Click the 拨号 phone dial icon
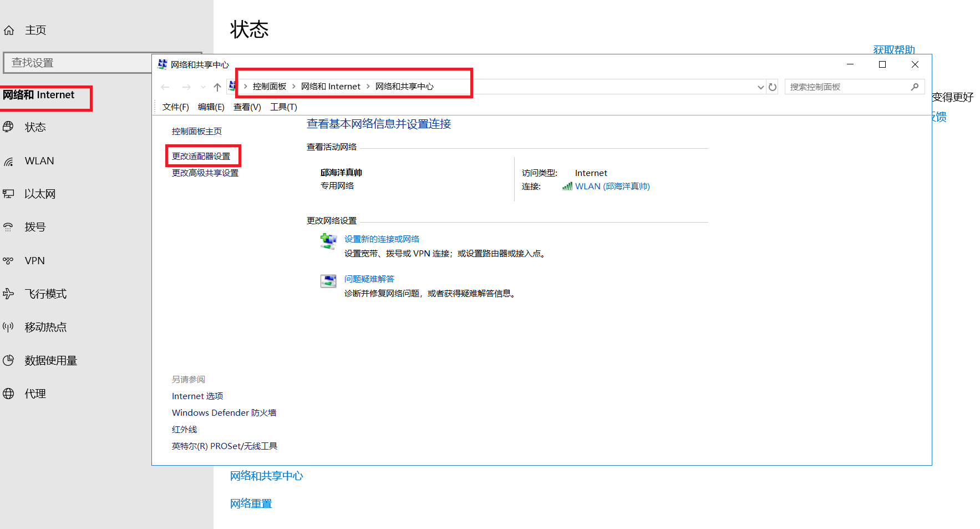Screen dimensions: 980x529 9,226
